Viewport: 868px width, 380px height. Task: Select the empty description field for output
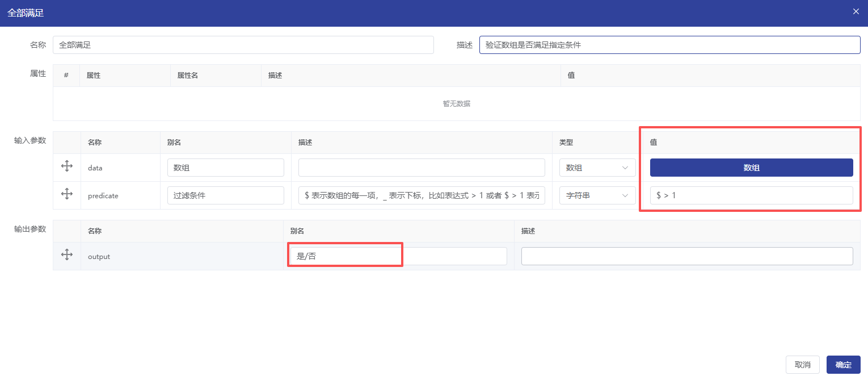pyautogui.click(x=686, y=256)
